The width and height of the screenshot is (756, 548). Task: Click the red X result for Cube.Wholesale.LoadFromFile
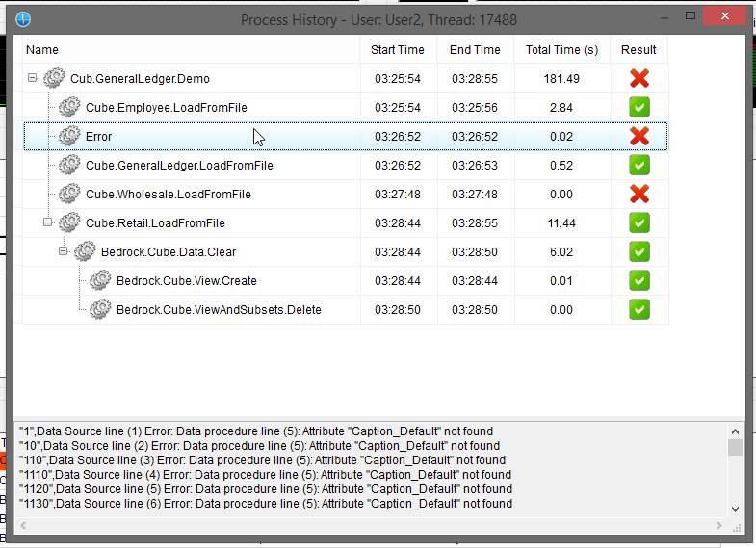(639, 195)
